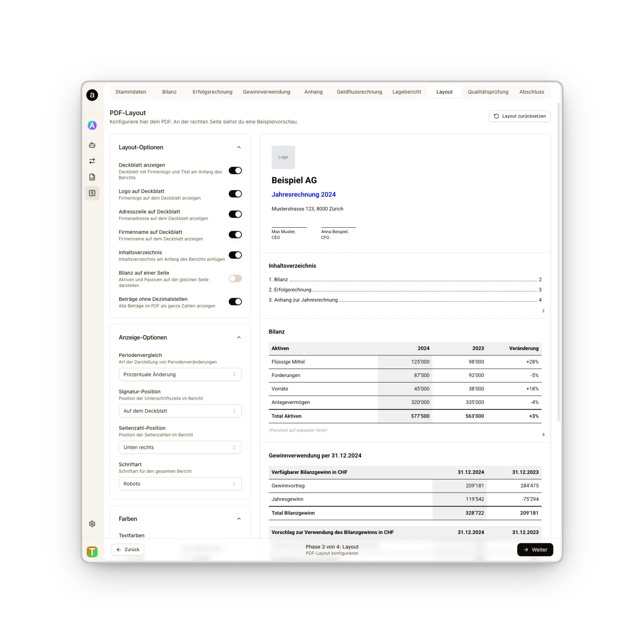Click the colorful A app icon in the sidebar
The width and height of the screenshot is (644, 644).
[92, 125]
